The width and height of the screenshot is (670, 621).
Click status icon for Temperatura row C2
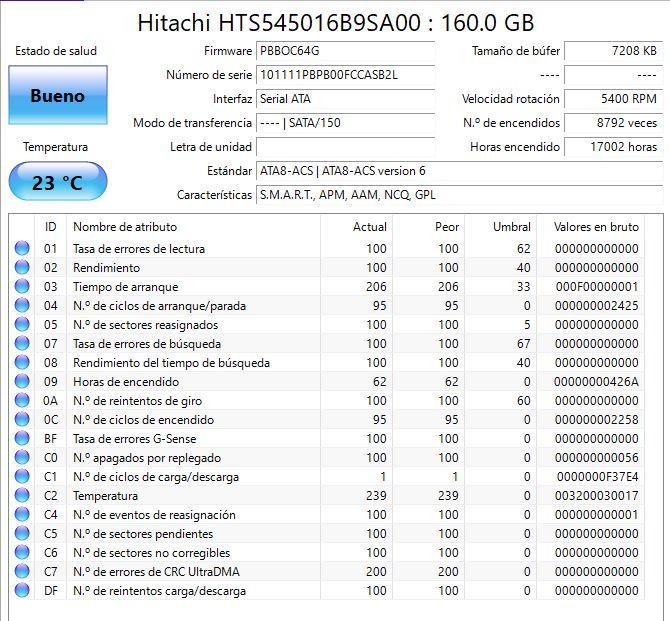tap(22, 496)
